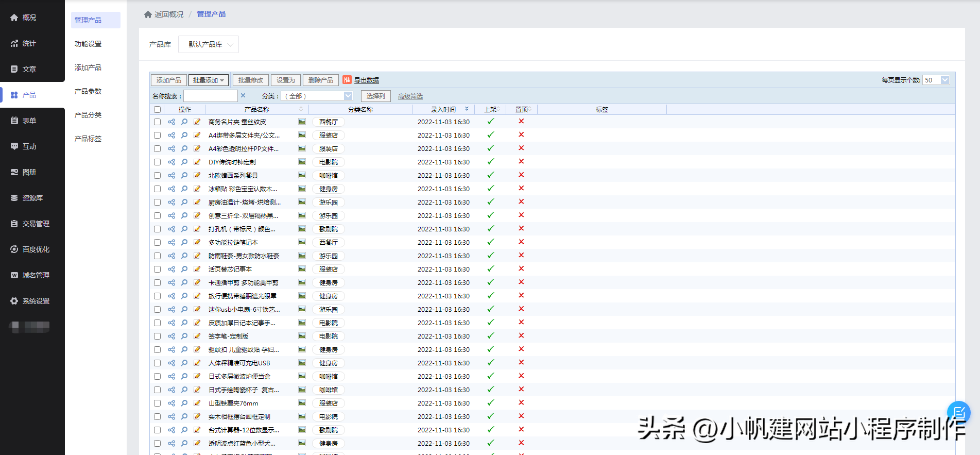
Task: Click the 名称搜索 text input field
Action: point(211,96)
